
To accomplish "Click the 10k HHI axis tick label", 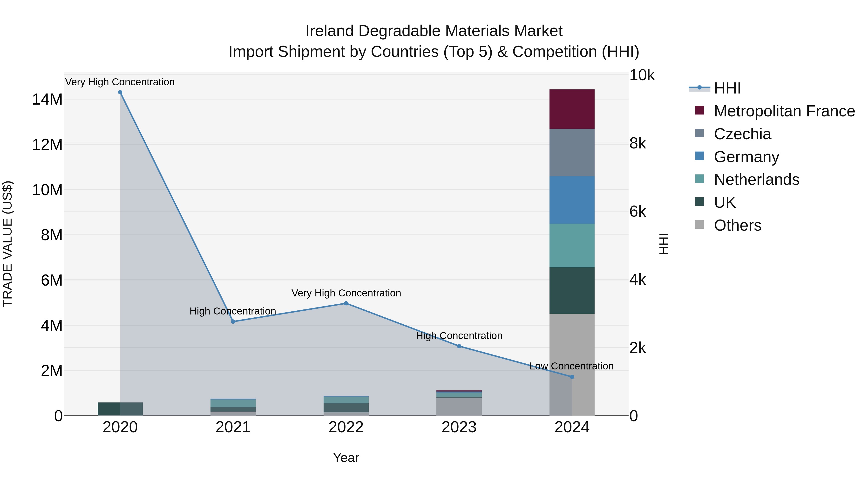I will tap(642, 75).
